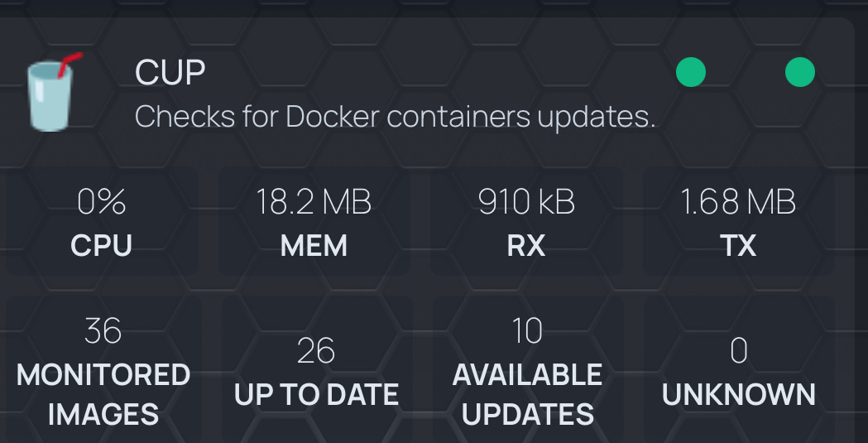Select the CPU label
This screenshot has height=443, width=868.
pyautogui.click(x=102, y=245)
